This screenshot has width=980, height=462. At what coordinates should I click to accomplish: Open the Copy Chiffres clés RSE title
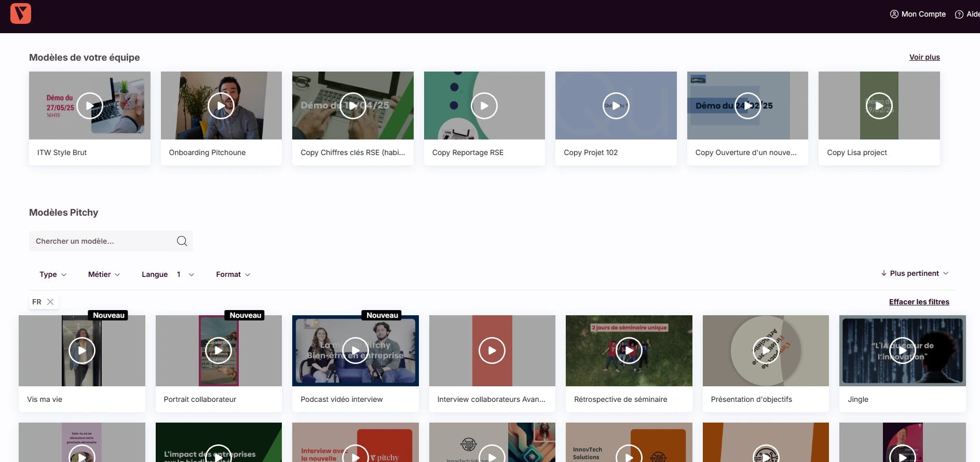(353, 152)
